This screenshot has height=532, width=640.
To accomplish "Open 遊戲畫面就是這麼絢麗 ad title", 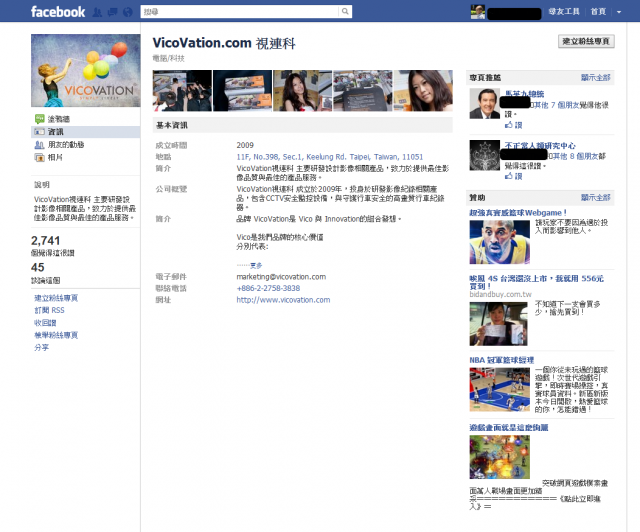I will [509, 427].
